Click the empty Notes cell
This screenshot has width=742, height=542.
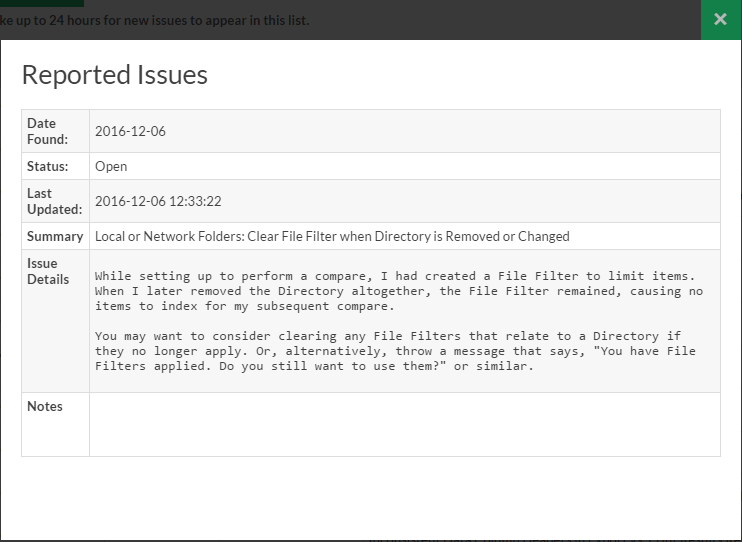(405, 425)
